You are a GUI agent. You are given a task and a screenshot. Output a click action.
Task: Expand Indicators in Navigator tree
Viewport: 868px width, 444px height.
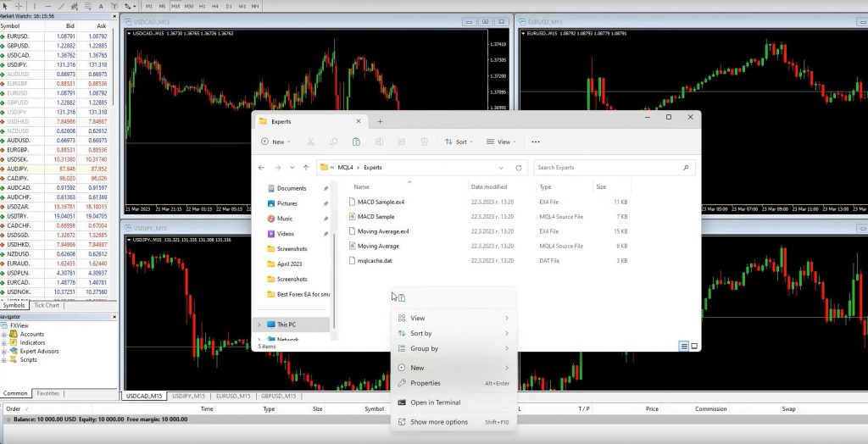[4, 342]
